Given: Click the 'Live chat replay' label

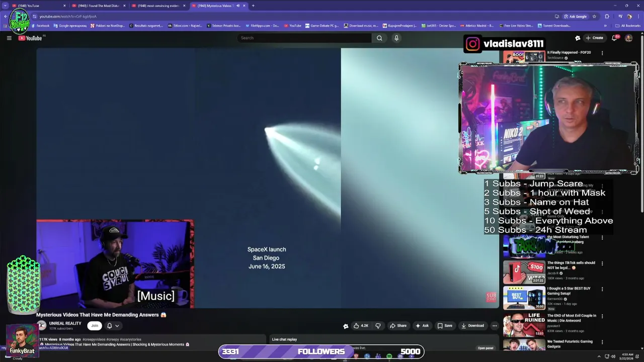Looking at the screenshot, I should click(284, 339).
